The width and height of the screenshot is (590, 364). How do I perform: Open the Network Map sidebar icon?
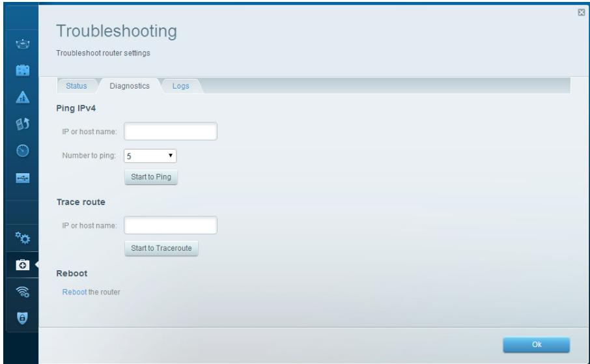pyautogui.click(x=23, y=44)
